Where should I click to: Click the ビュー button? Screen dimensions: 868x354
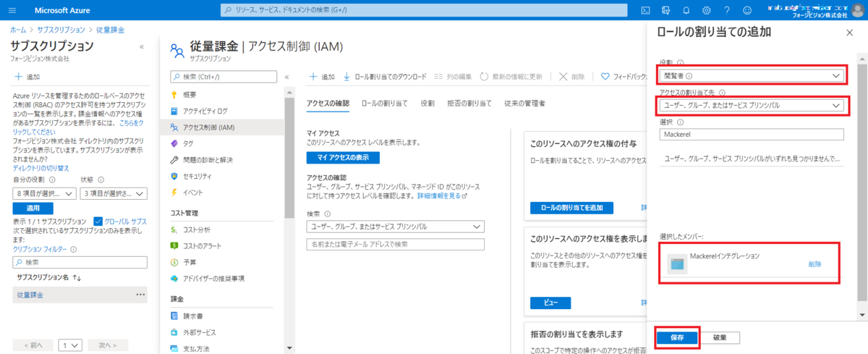click(x=550, y=303)
